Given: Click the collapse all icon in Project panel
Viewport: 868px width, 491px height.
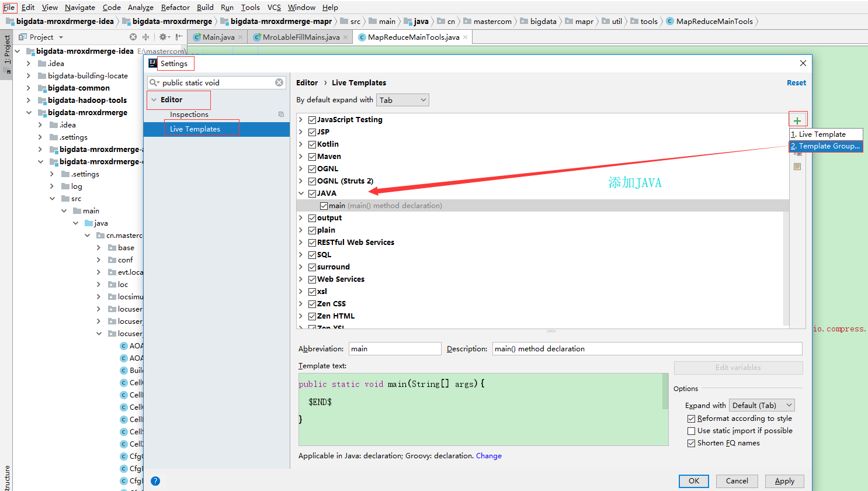Looking at the screenshot, I should (x=145, y=37).
